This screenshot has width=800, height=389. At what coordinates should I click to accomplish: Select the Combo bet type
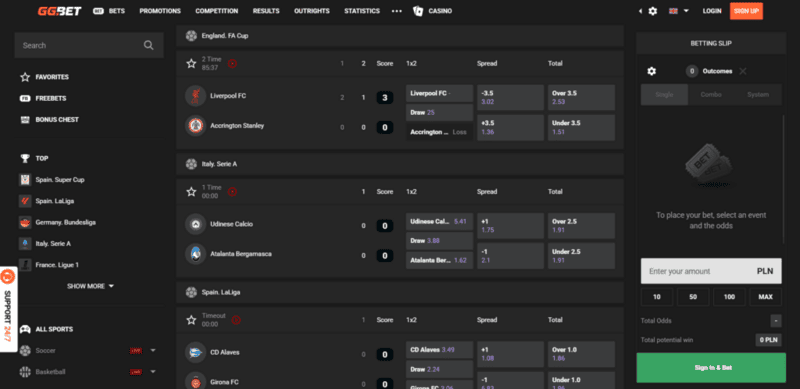pyautogui.click(x=711, y=95)
